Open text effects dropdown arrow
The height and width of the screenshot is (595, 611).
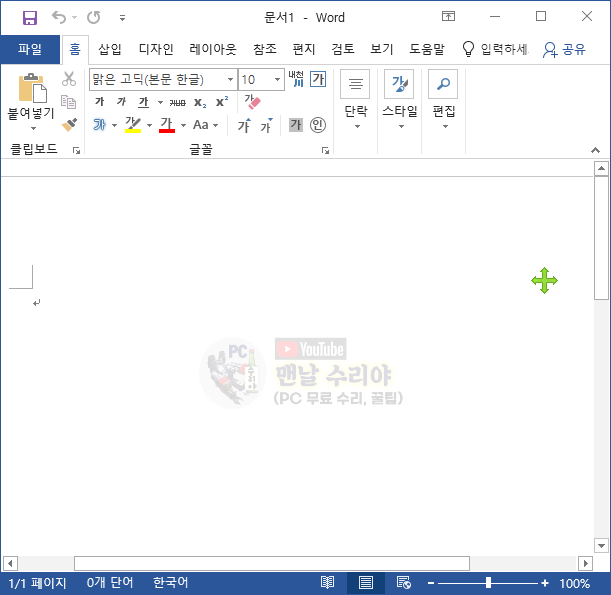pyautogui.click(x=115, y=125)
